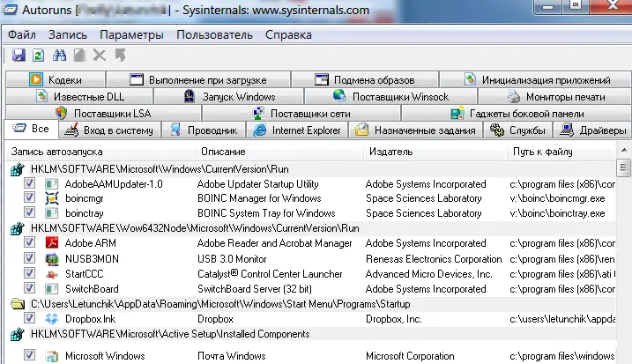
Task: Open the Пользователь menu
Action: click(214, 34)
